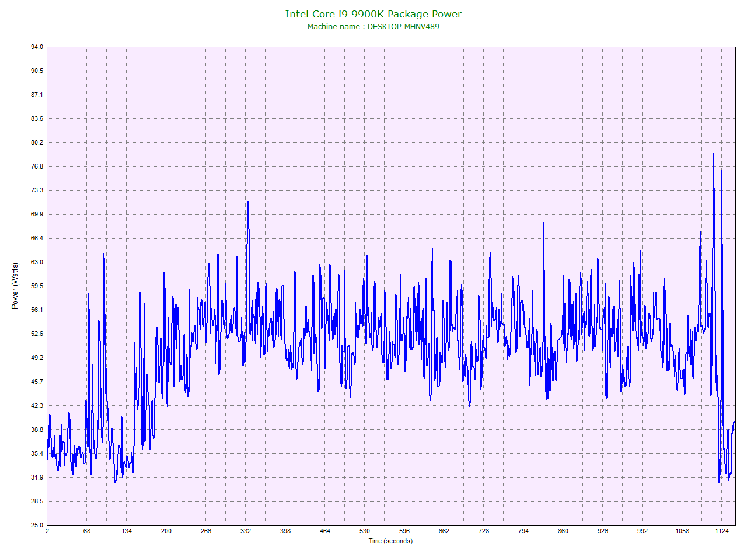Viewport: 747px width, 560px height.
Task: Choose the 45.7 value on the power axis
Action: coord(37,382)
